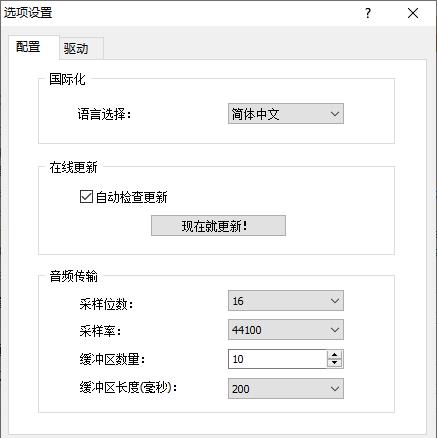This screenshot has width=437, height=438.
Task: Click inside the 缓冲区数量 input field
Action: [x=277, y=359]
